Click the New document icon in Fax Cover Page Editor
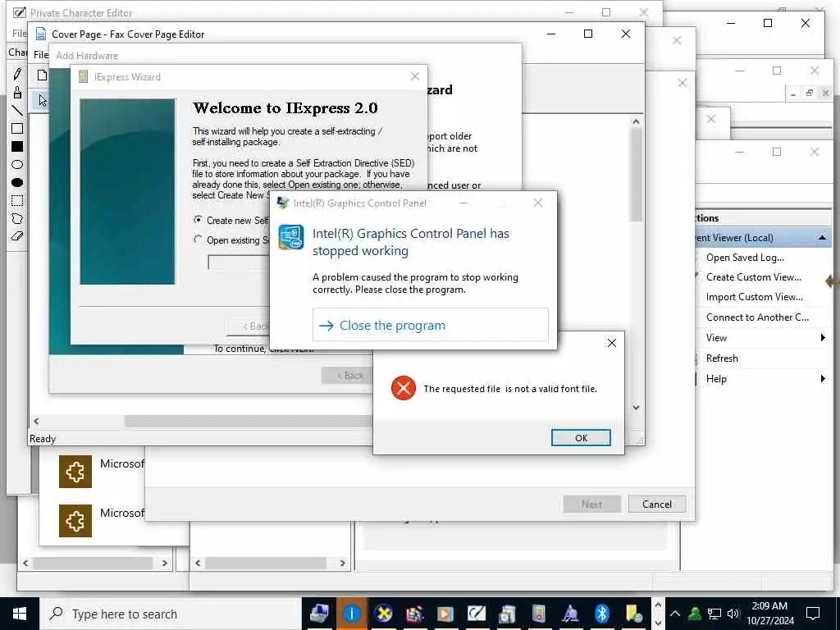 tap(42, 75)
